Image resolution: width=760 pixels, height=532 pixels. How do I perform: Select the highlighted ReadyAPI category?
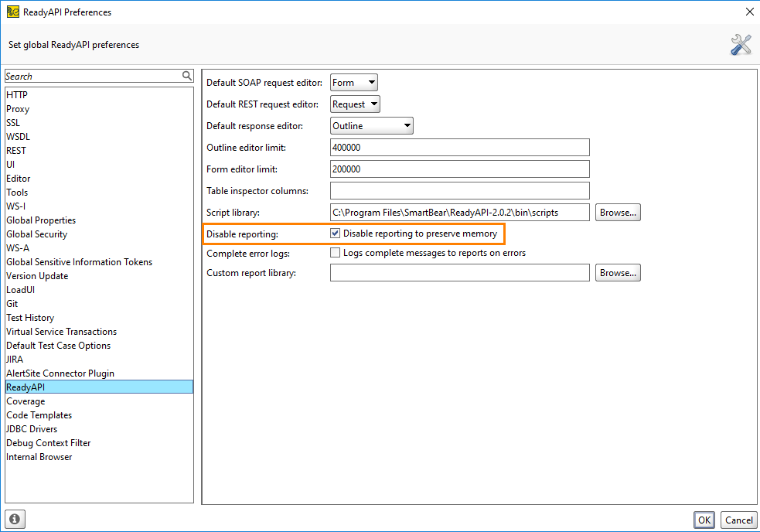pyautogui.click(x=100, y=387)
